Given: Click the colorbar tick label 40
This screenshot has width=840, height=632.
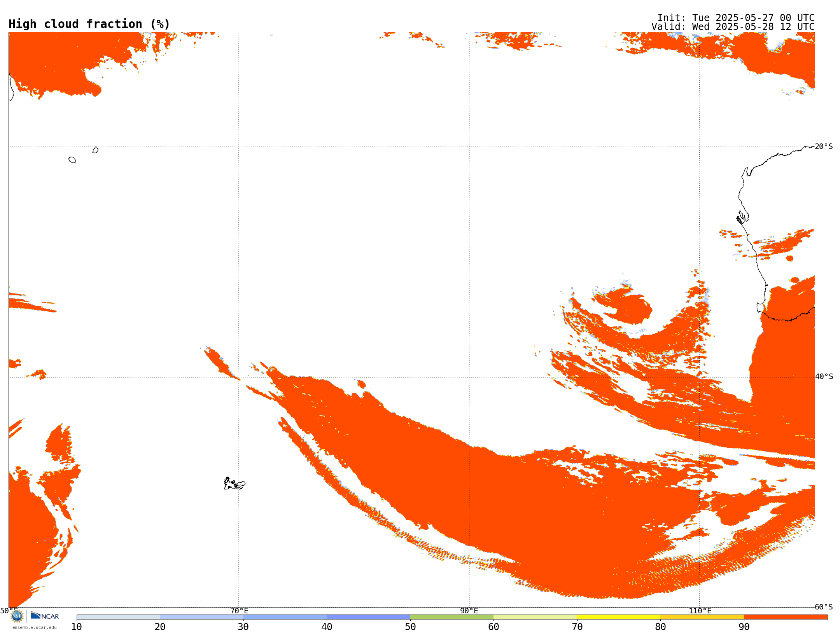Looking at the screenshot, I should click(327, 627).
